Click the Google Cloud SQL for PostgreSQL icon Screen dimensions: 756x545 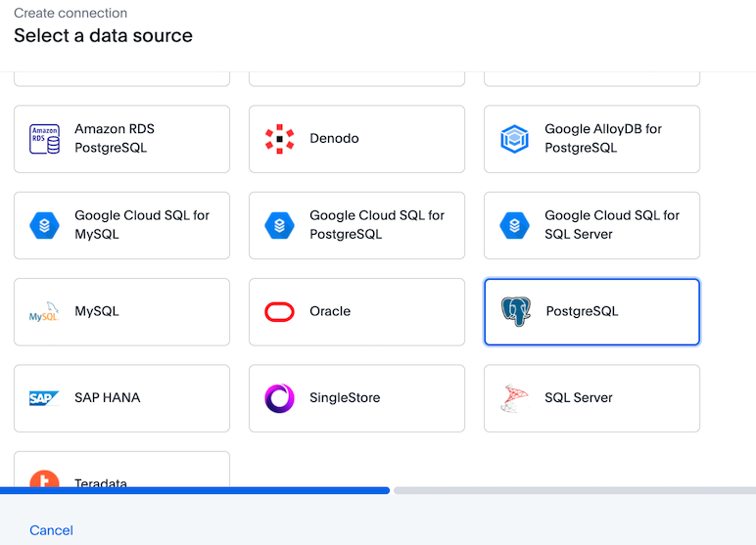coord(280,225)
